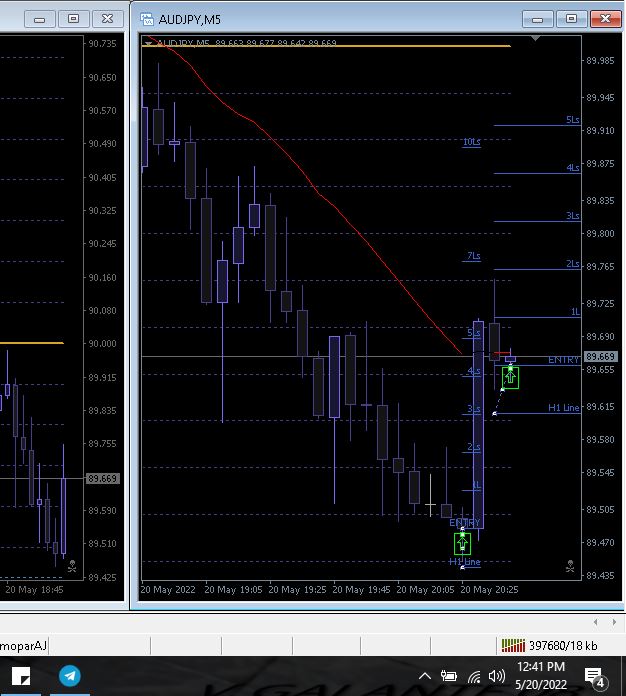The image size is (626, 696).
Task: Select the ENTRY label above lower green arrow
Action: [x=465, y=522]
